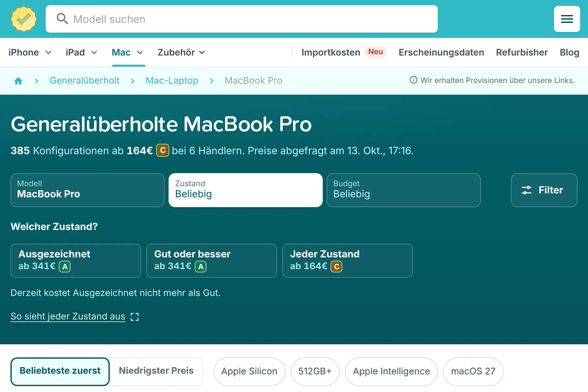Screen dimensions: 588x392
Task: Click the grade C badge in headline
Action: point(163,150)
